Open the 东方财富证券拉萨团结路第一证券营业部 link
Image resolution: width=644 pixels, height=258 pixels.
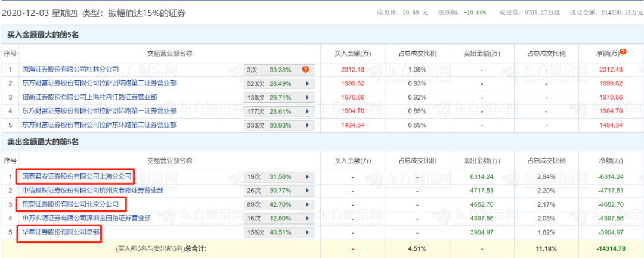click(100, 111)
